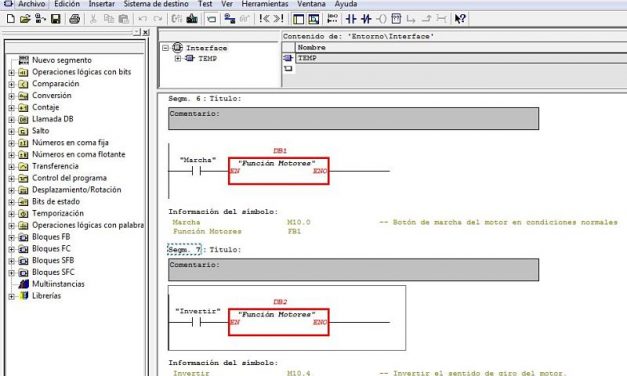Click the Paste clipboard icon
This screenshot has width=627, height=376.
124,19
